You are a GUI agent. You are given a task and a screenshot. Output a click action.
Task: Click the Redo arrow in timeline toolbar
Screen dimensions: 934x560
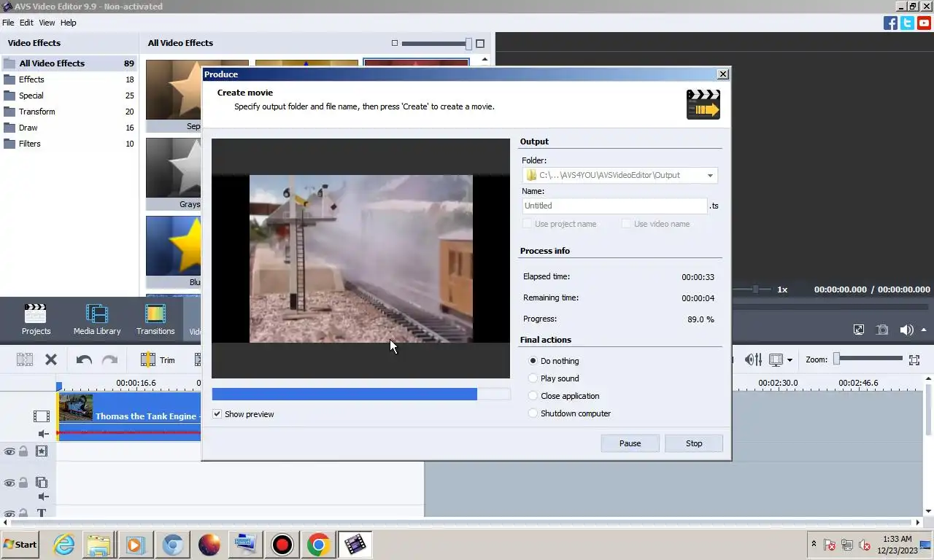click(109, 359)
